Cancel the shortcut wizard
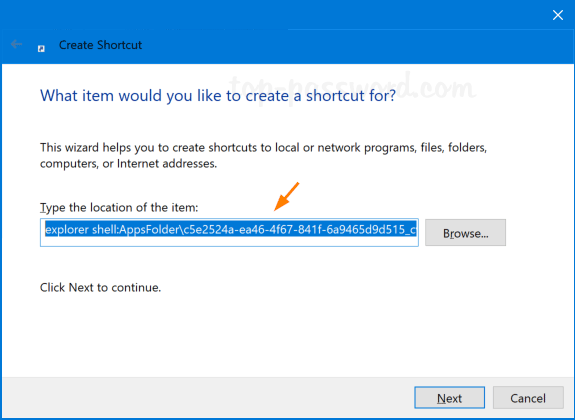This screenshot has height=420, width=575. [528, 398]
